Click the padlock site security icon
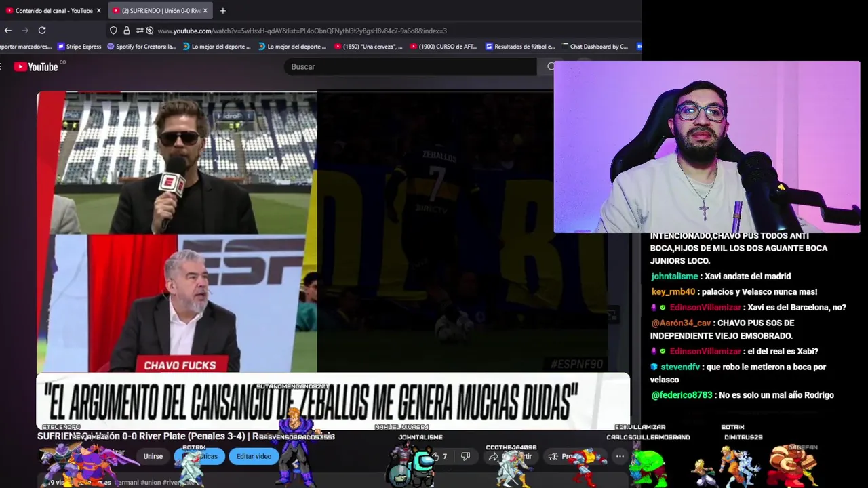 click(x=126, y=30)
